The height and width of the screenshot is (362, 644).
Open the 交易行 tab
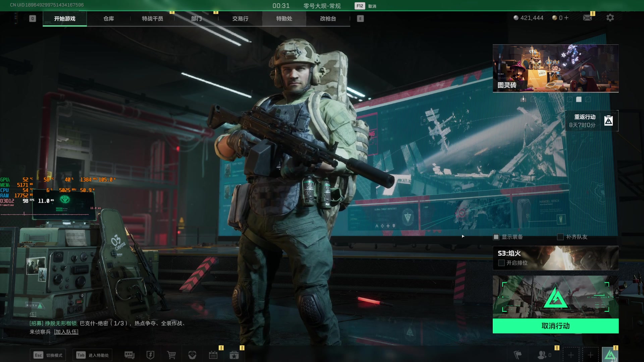click(240, 19)
